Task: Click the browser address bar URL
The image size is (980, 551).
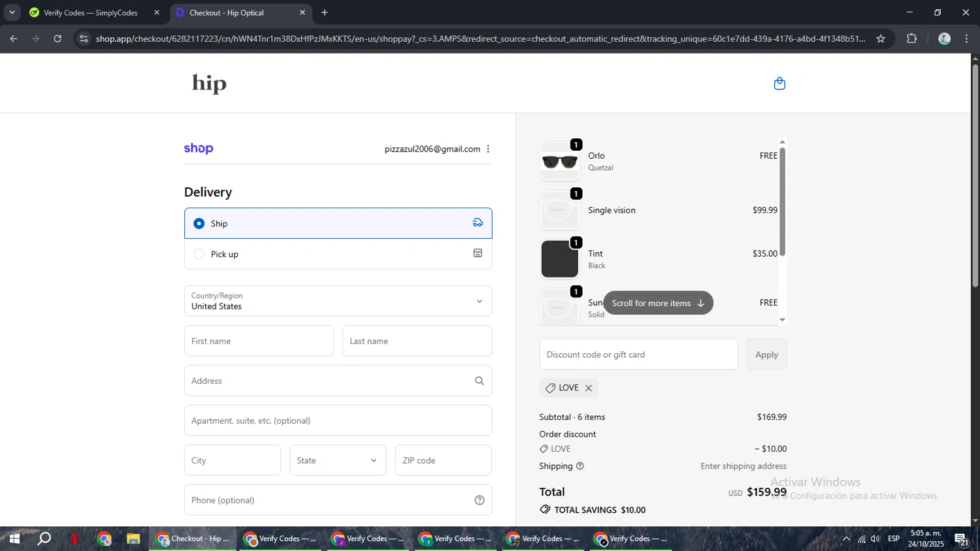Action: pos(480,39)
